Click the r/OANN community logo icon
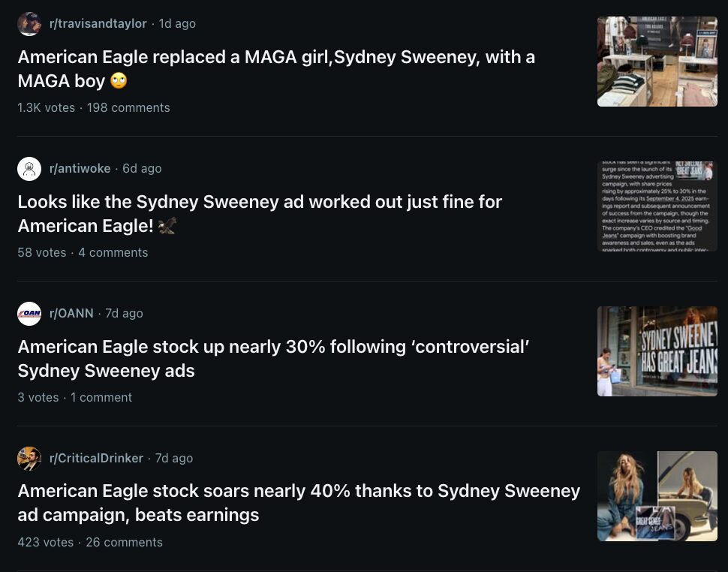The width and height of the screenshot is (728, 572). [29, 314]
